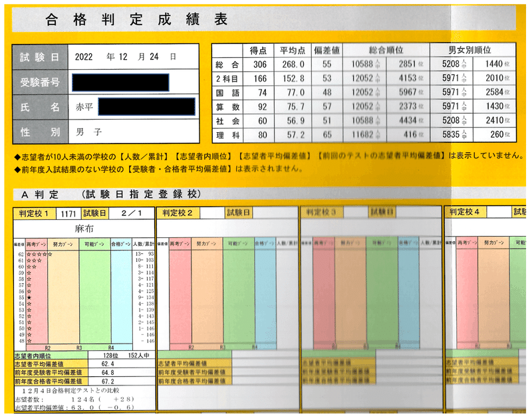The height and width of the screenshot is (420, 532).
Task: Click the 152人中 value
Action: pyautogui.click(x=139, y=356)
